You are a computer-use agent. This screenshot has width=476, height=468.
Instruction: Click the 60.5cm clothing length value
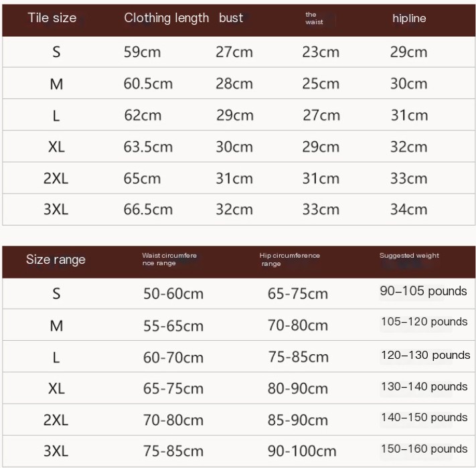(x=148, y=84)
